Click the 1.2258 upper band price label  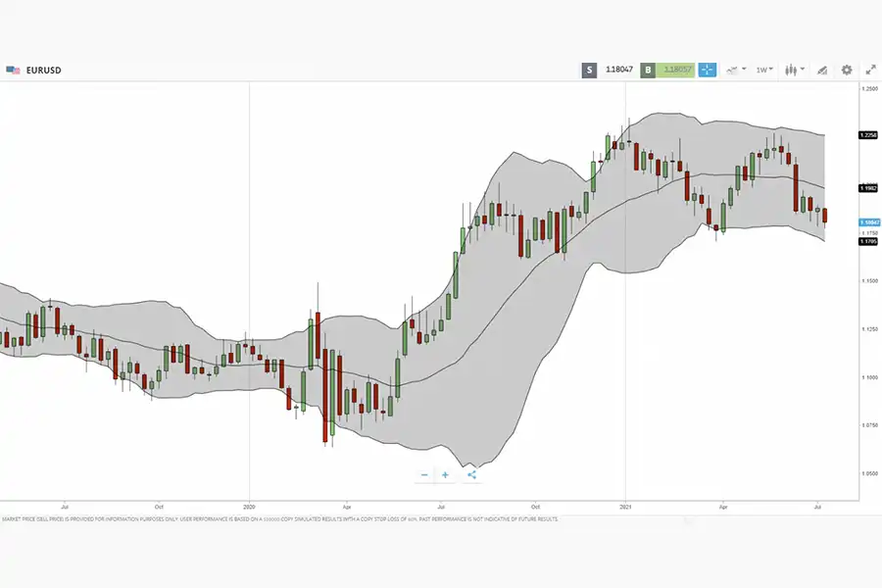pyautogui.click(x=868, y=135)
